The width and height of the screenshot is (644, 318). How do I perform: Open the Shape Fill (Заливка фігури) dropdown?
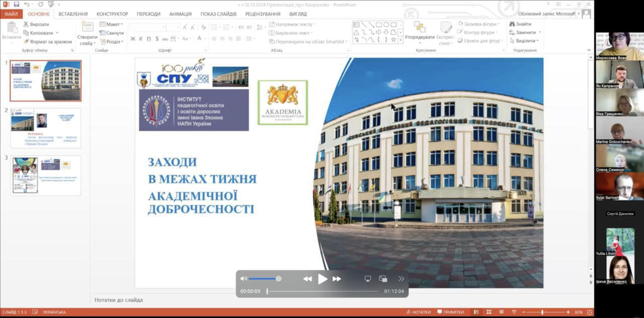coord(479,24)
